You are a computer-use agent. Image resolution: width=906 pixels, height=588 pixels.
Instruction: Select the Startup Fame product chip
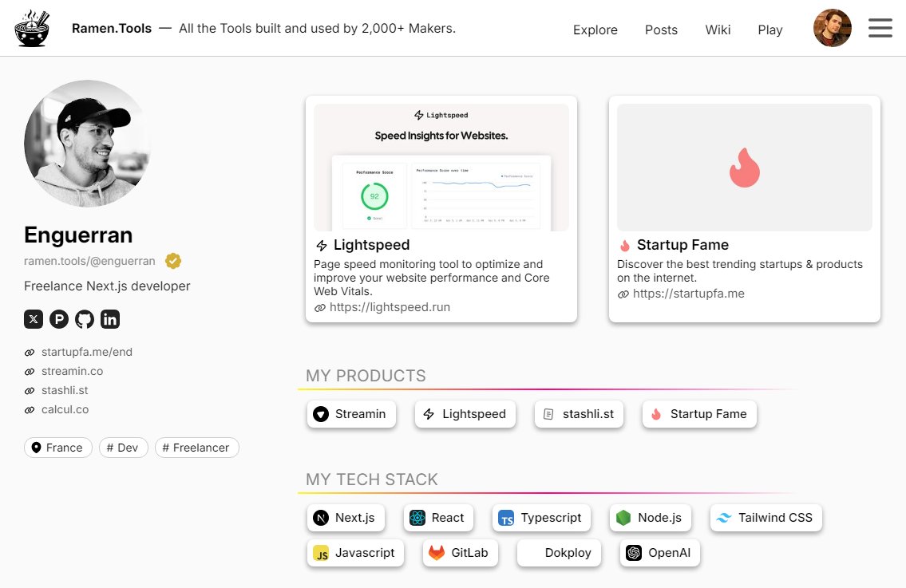(699, 414)
